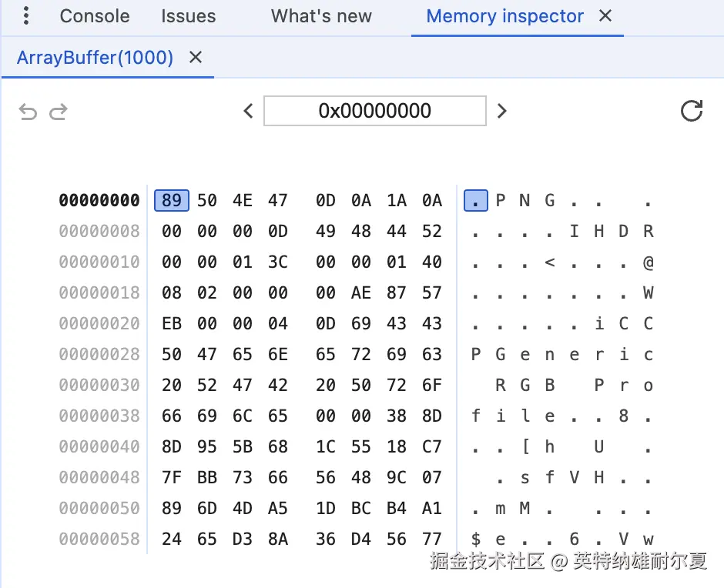Click the undo address navigation arrow
724x588 pixels.
click(x=28, y=112)
